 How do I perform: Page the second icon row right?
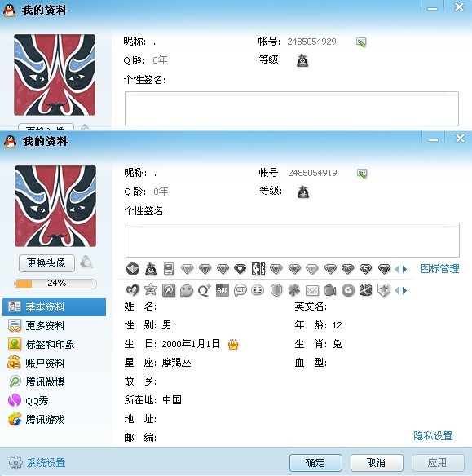click(404, 290)
